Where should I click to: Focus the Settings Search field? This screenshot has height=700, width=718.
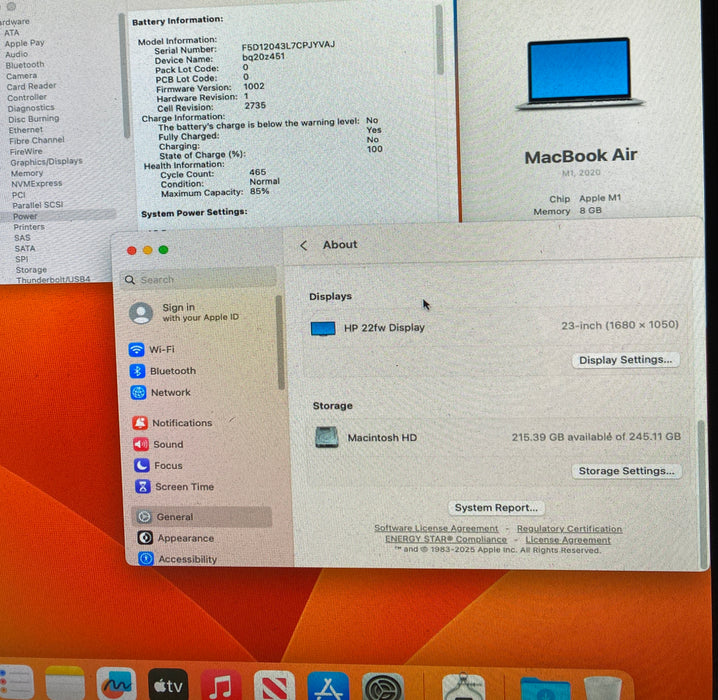(198, 279)
